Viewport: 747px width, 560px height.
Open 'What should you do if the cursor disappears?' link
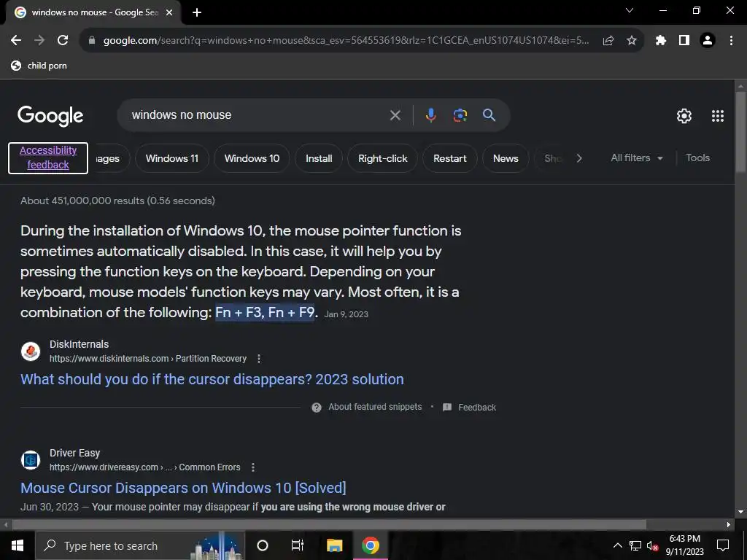tap(212, 379)
